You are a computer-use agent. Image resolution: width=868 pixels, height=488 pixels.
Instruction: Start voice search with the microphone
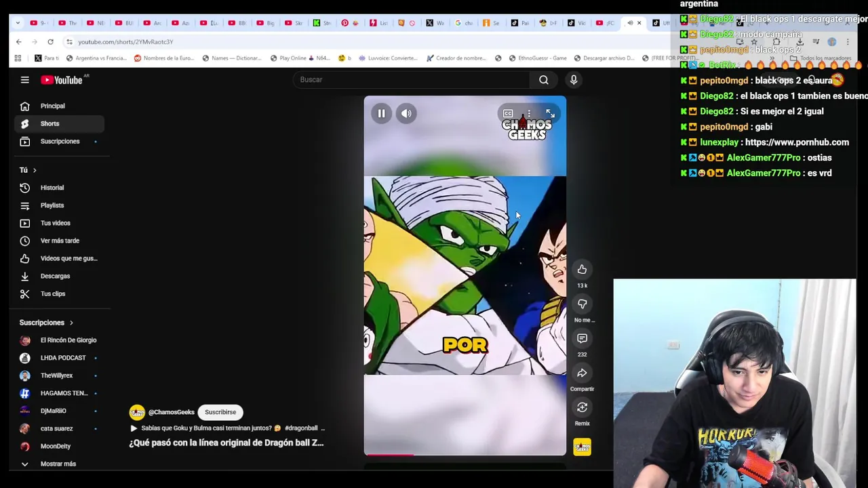click(x=574, y=80)
